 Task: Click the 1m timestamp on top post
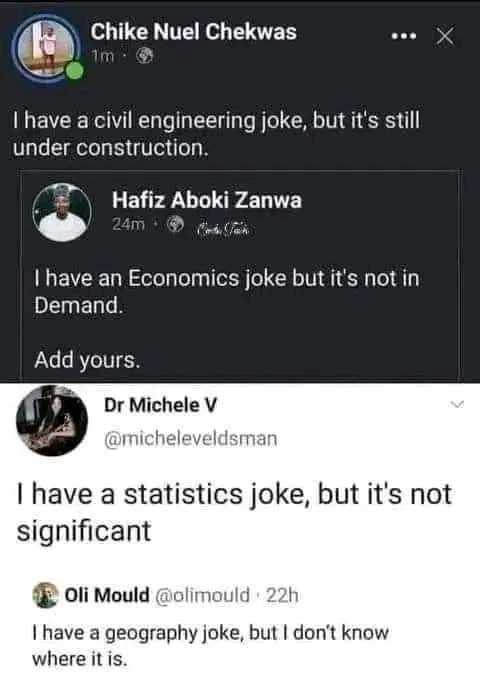coord(103,56)
